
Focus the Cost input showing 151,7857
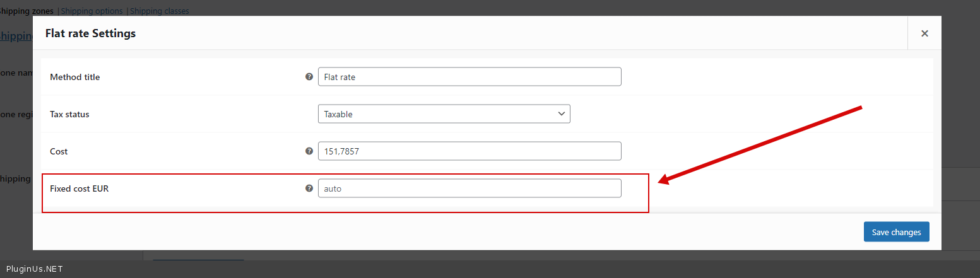[x=469, y=151]
